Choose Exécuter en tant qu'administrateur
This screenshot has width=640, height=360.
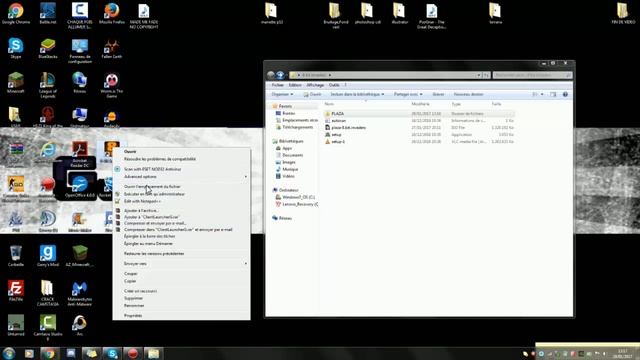[x=154, y=194]
